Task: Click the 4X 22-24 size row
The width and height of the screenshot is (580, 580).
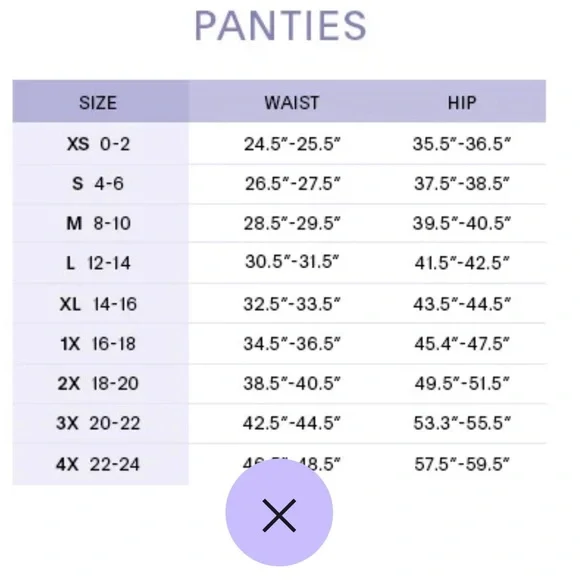Action: [x=279, y=464]
